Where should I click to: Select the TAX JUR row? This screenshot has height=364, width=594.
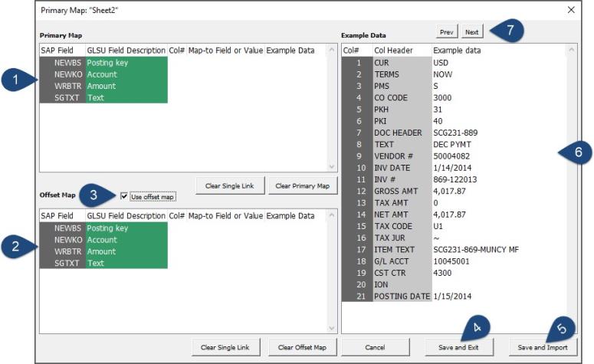coord(454,238)
